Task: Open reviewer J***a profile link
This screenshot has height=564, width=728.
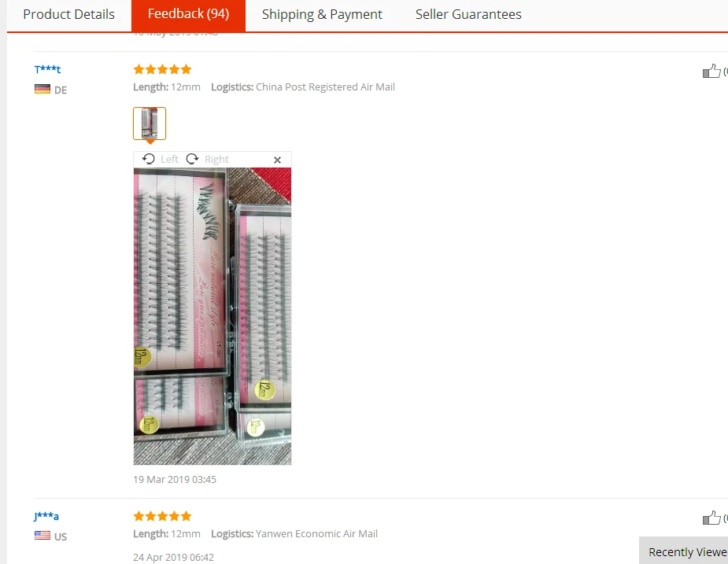Action: 46,516
